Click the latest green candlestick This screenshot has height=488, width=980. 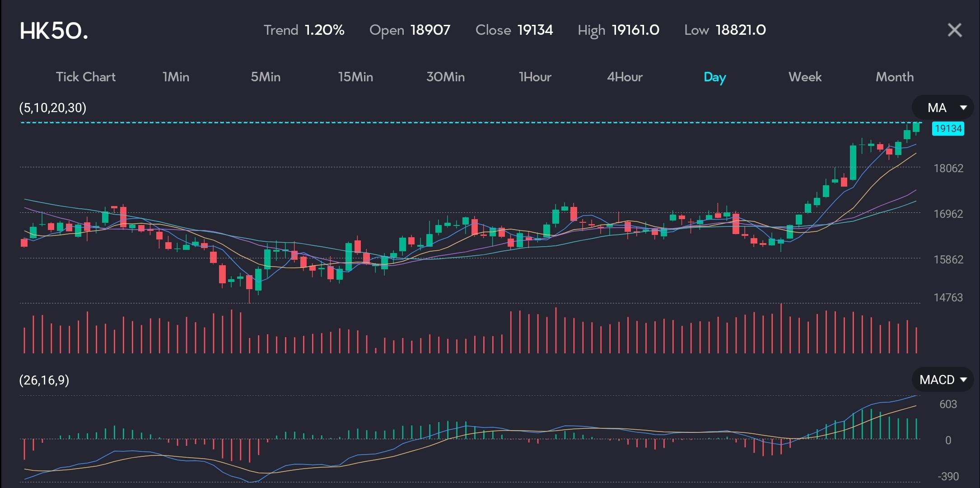(x=916, y=127)
